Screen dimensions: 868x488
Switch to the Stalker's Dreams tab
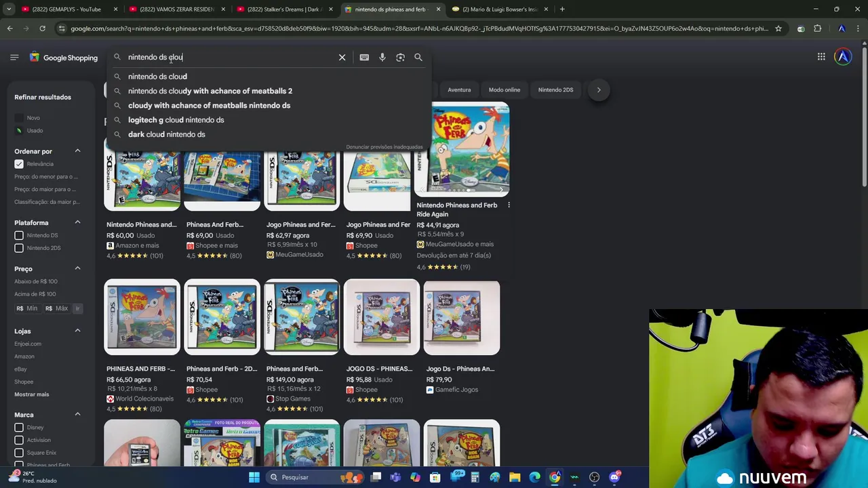coord(283,9)
